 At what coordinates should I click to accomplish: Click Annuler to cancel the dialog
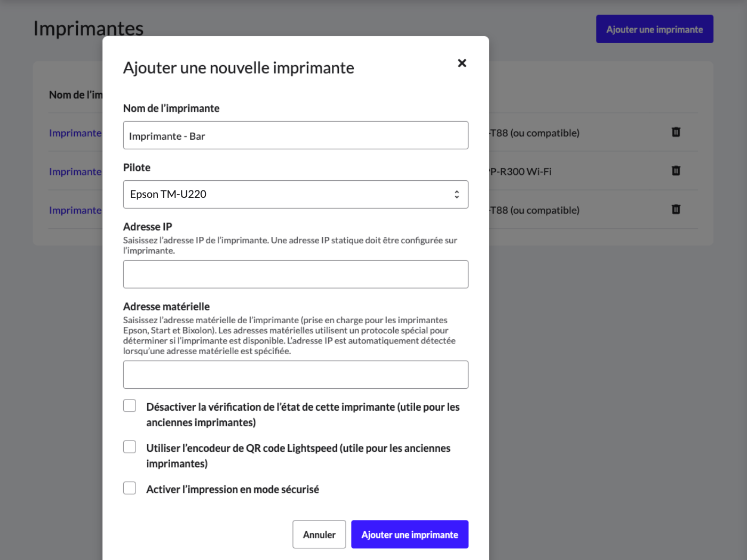pyautogui.click(x=319, y=534)
